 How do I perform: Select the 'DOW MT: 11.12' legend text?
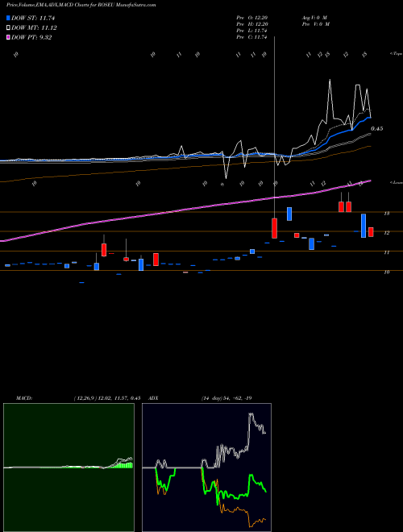click(x=34, y=28)
